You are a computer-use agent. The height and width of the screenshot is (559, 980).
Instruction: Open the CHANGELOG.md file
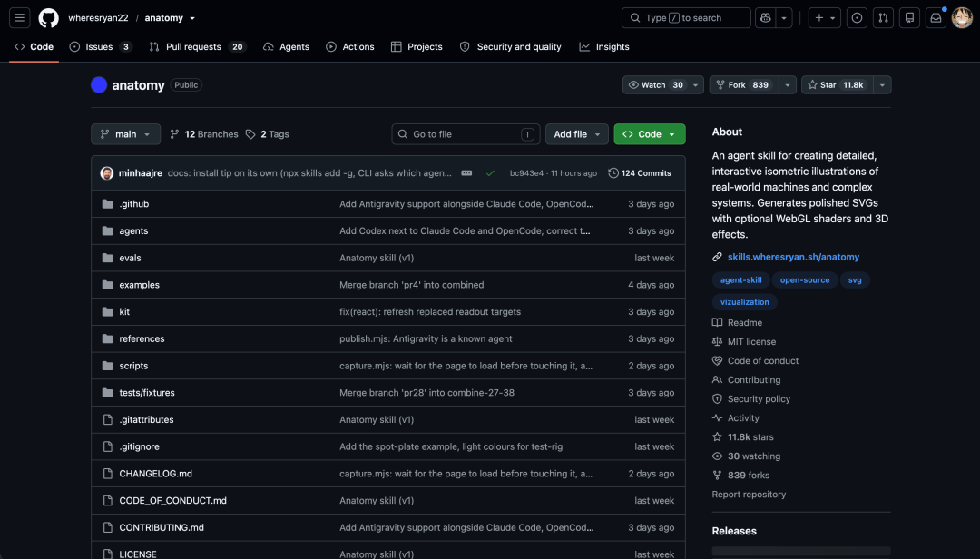(x=156, y=474)
